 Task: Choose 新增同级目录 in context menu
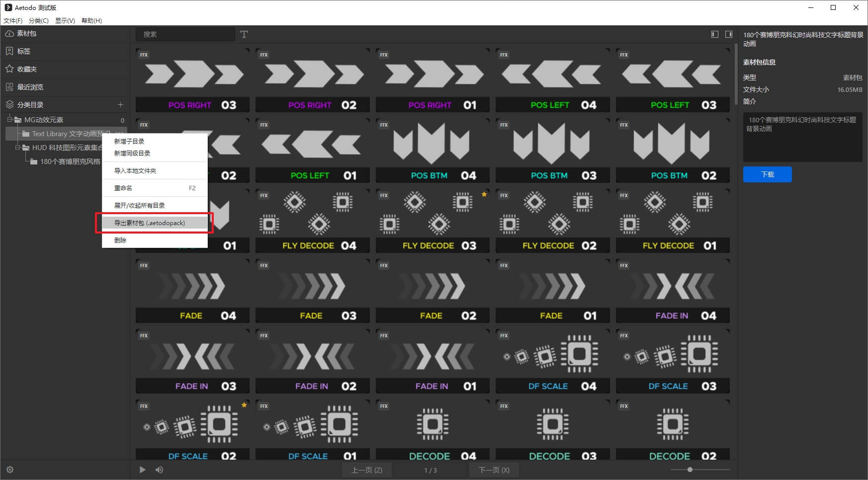(155, 153)
